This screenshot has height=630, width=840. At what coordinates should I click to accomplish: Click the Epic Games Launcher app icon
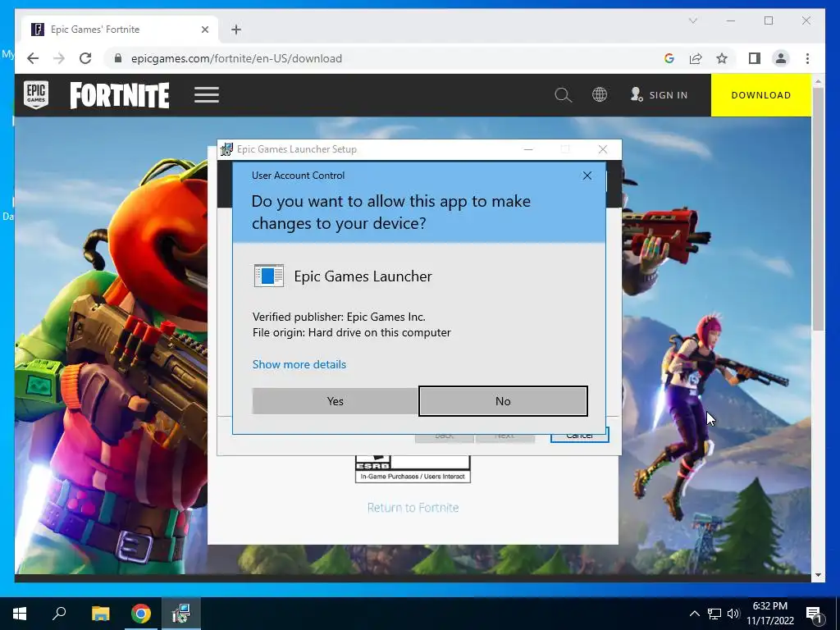[268, 276]
